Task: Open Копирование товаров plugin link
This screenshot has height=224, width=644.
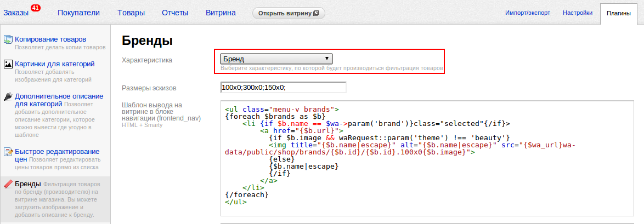Action: point(50,39)
